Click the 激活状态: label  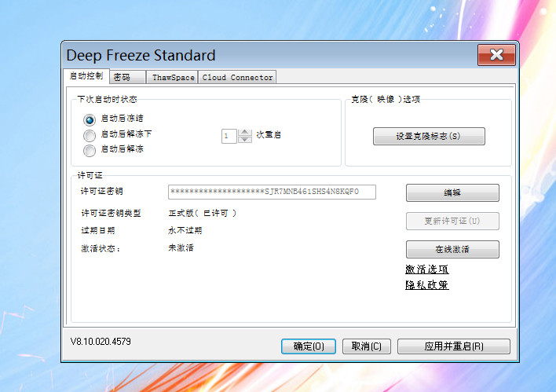coord(101,249)
